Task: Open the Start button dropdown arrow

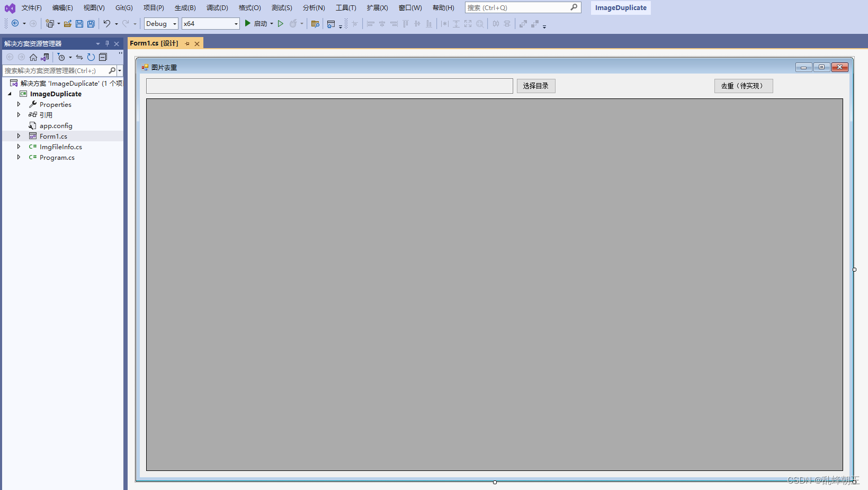Action: point(272,23)
